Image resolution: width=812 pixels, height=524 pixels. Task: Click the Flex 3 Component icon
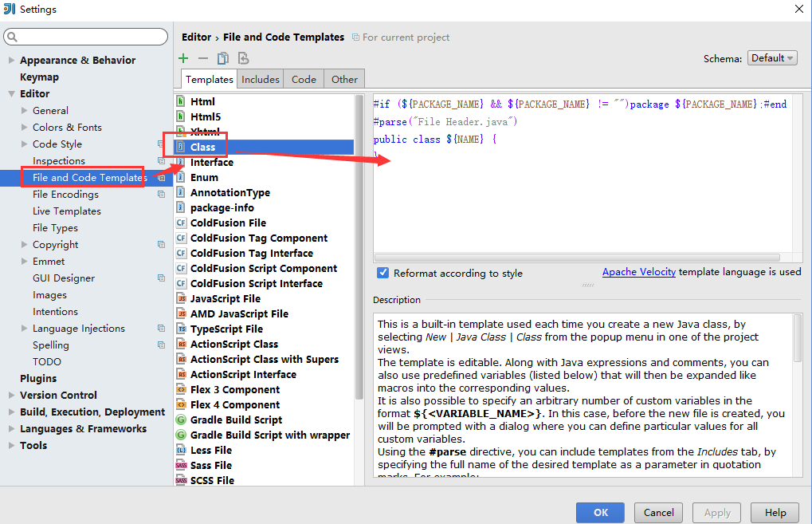(x=181, y=389)
